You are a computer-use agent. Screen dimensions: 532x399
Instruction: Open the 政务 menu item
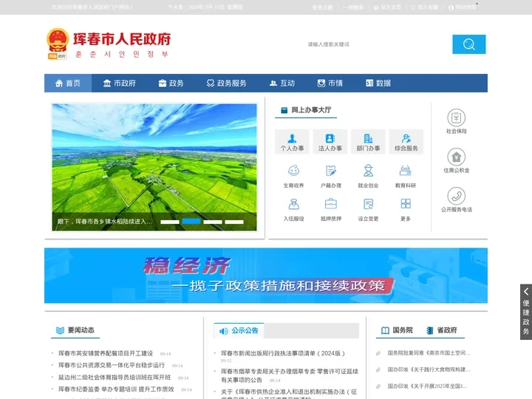171,83
